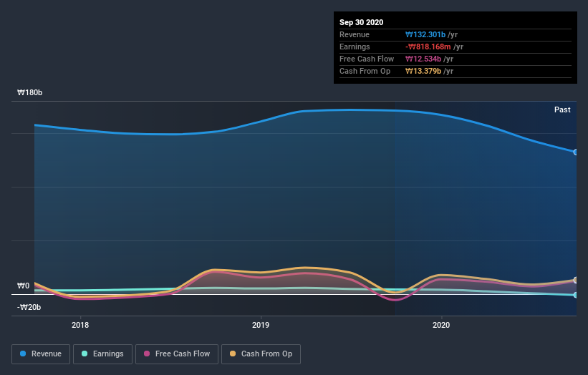The image size is (588, 375).
Task: Click the ₩0 y-axis label
Action: click(23, 286)
